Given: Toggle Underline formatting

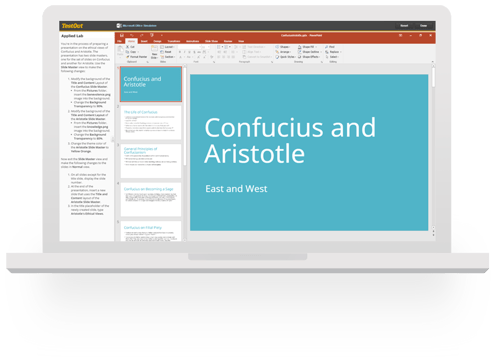Looking at the screenshot, I should click(189, 52).
